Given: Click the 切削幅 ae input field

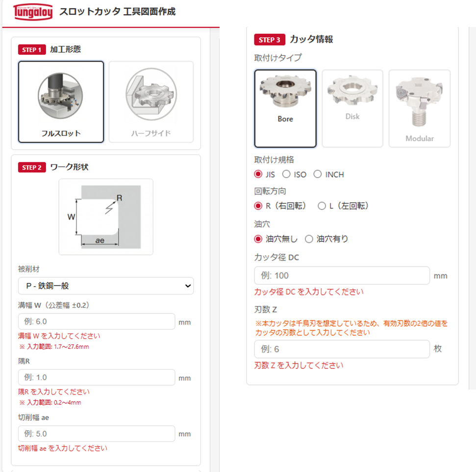Looking at the screenshot, I should click(x=97, y=434).
